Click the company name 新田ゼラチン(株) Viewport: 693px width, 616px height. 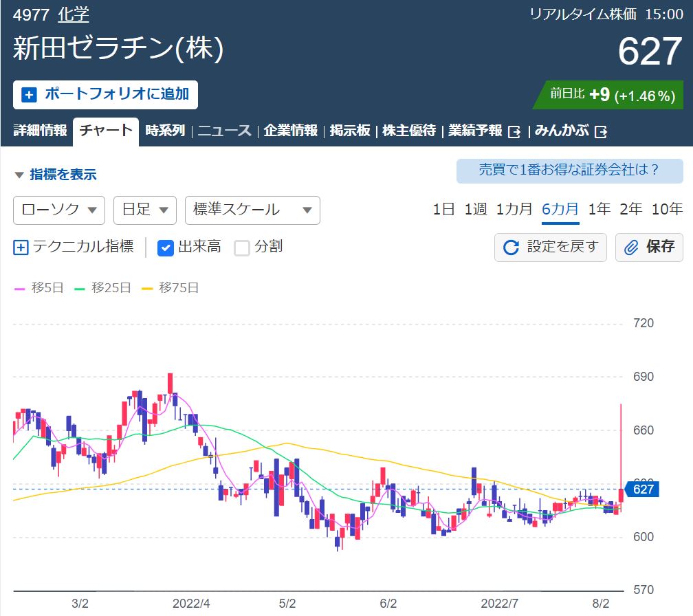118,48
